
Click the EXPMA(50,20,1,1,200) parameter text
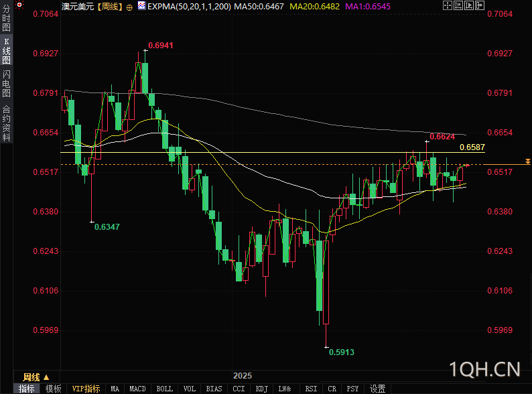(x=190, y=7)
